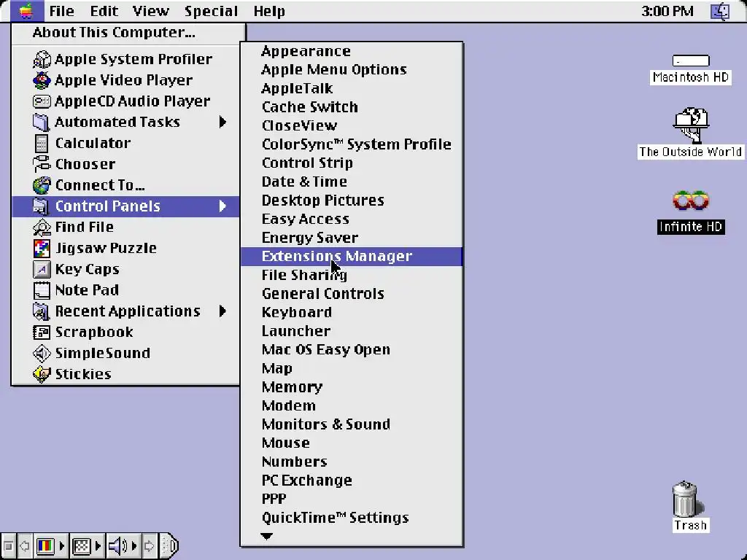Expand the Control Panels submenu arrow

(x=222, y=206)
